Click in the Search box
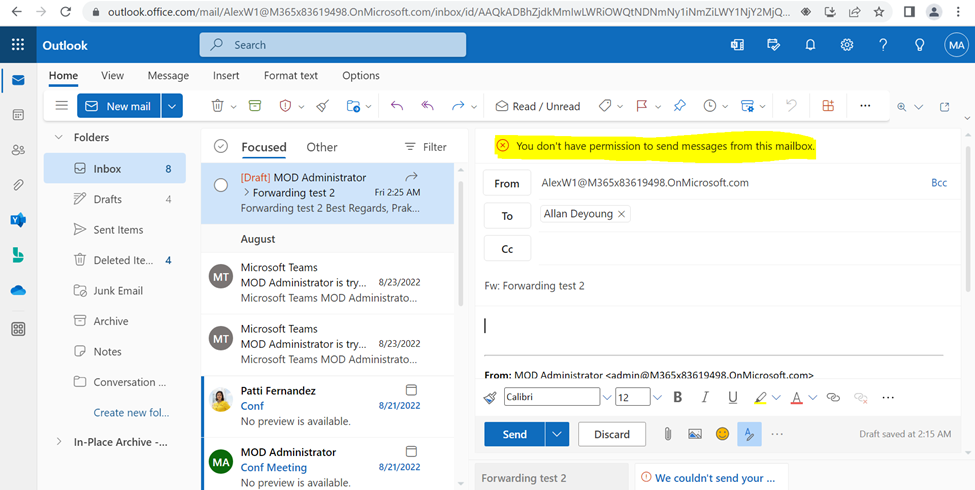This screenshot has height=490, width=975. 333,45
